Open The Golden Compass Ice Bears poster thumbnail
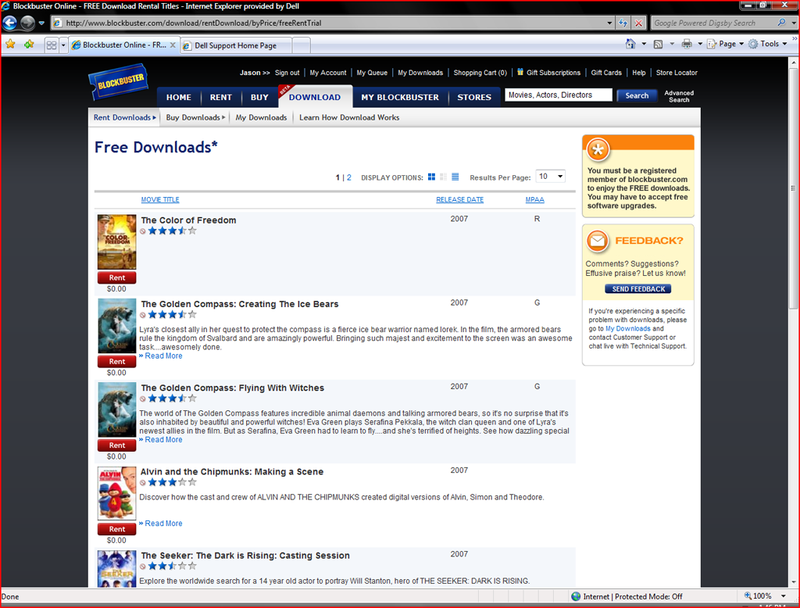The height and width of the screenshot is (608, 800). [x=117, y=325]
